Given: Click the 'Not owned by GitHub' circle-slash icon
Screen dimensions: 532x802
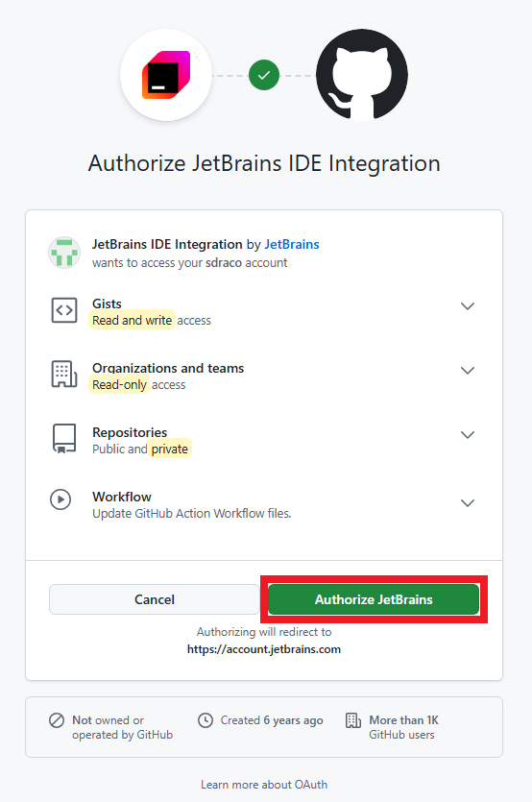Looking at the screenshot, I should coord(57,720).
